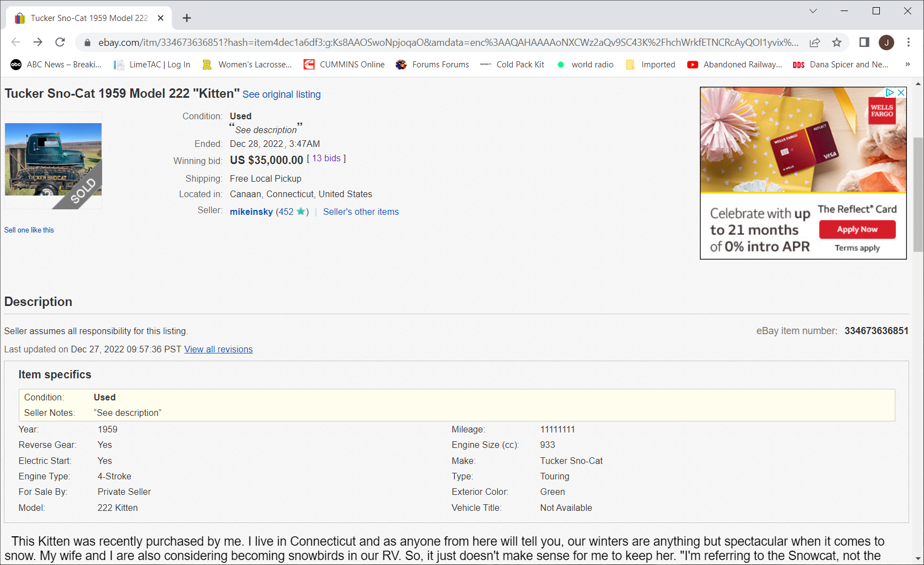Open the tab search dropdown arrow
This screenshot has width=924, height=565.
click(x=813, y=11)
